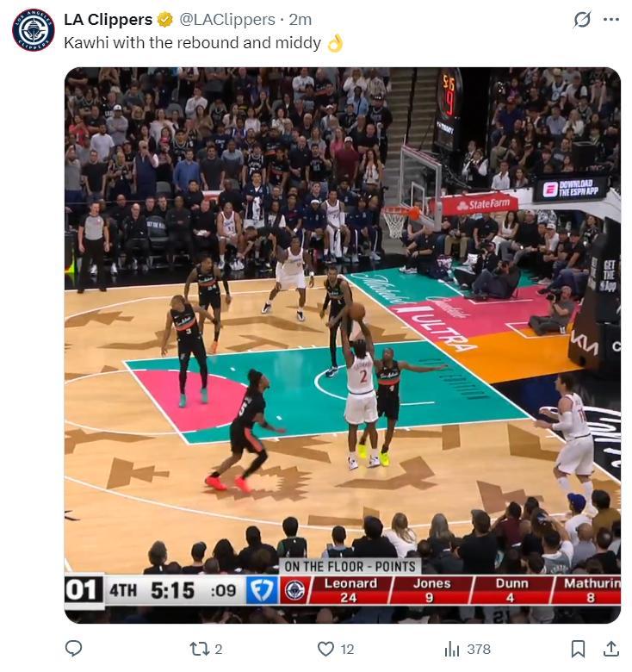This screenshot has width=632, height=672.
Task: Open the @LAClippers handle link
Action: (x=227, y=19)
